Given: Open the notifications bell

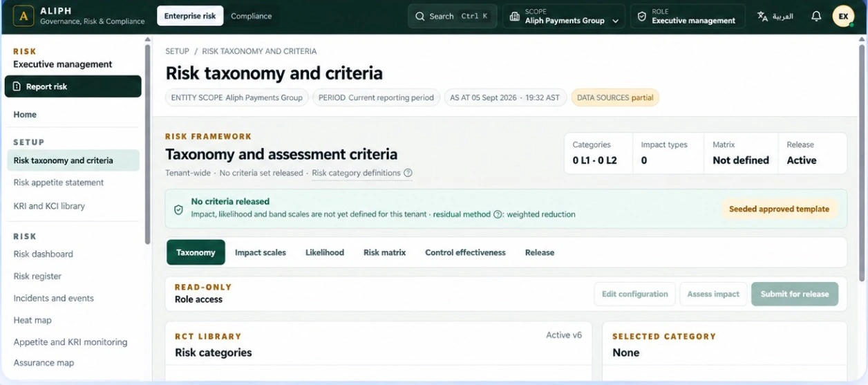Looking at the screenshot, I should point(816,17).
